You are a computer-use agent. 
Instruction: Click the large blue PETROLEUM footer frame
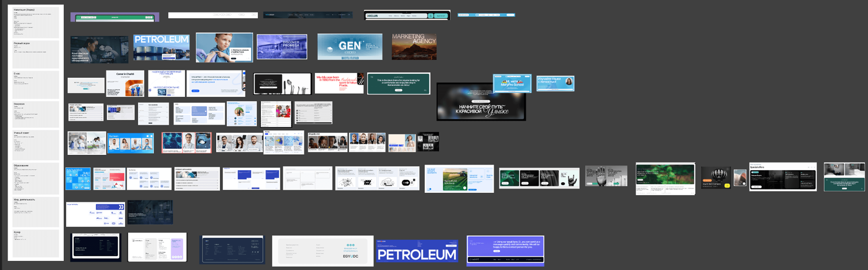tap(417, 251)
